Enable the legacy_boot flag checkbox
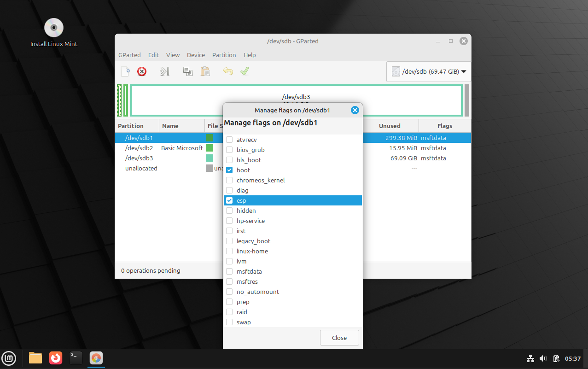The height and width of the screenshot is (369, 588). point(229,241)
